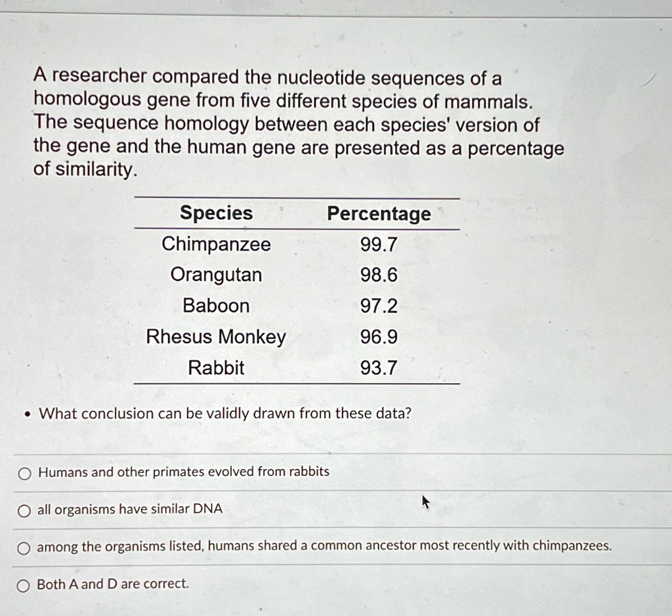Screen dimensions: 672x616
Task: Click the 'Both A and D are correct' label
Action: (x=113, y=583)
